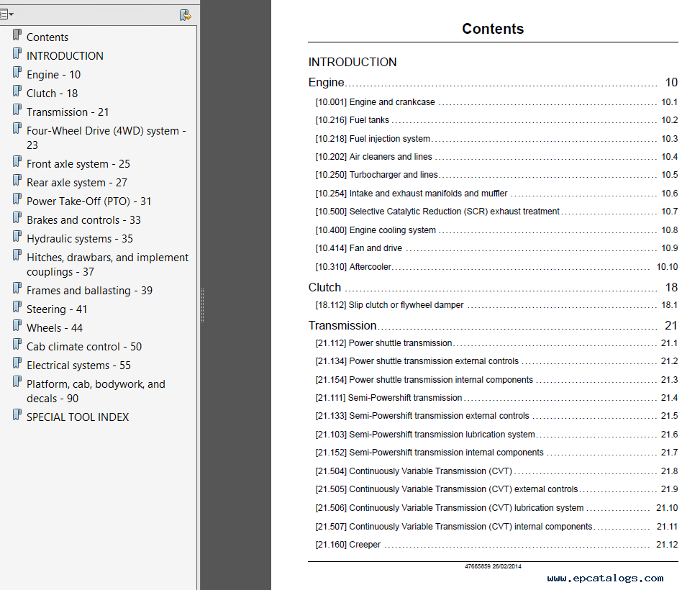The height and width of the screenshot is (590, 700).
Task: Click [10.414] Fan and drive entry
Action: (x=496, y=248)
